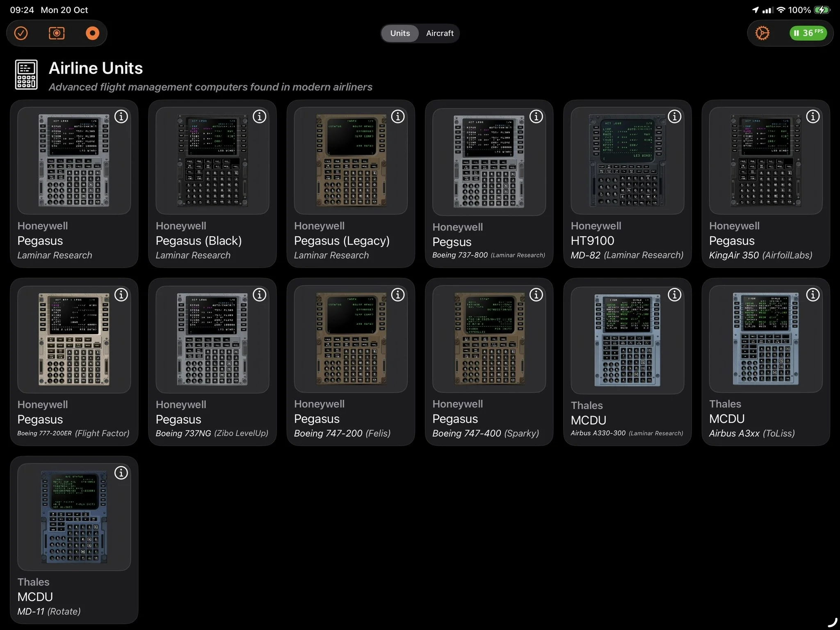Open settings via orange gear icon
840x630 pixels.
tap(762, 33)
